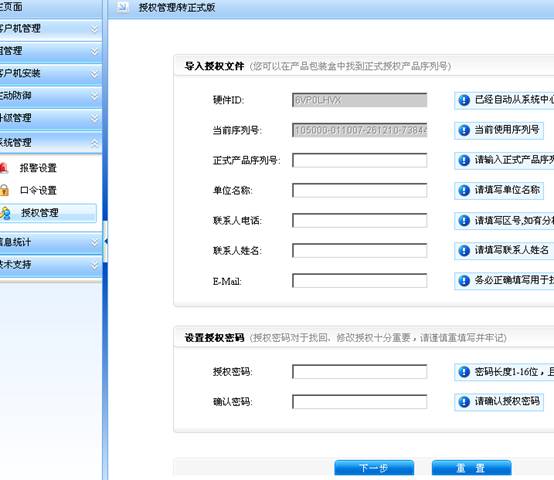Expand the 组管理 section chevron
This screenshot has height=480, width=554.
pos(94,52)
